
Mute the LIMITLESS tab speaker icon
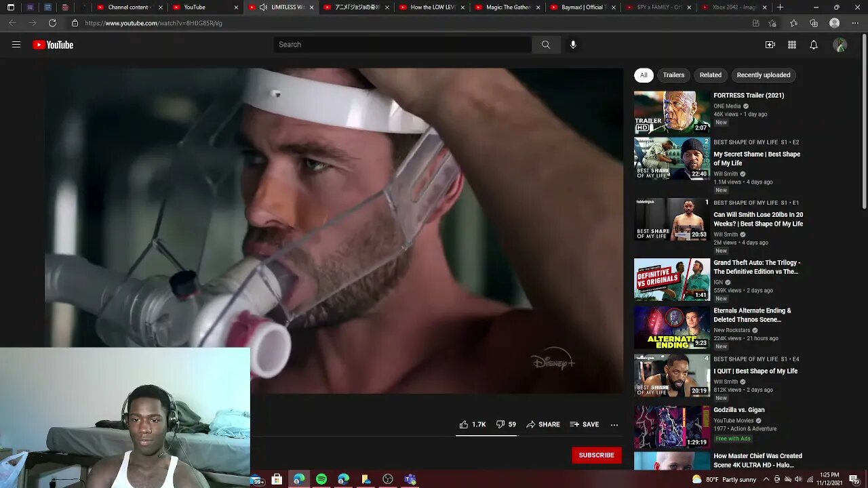[263, 7]
